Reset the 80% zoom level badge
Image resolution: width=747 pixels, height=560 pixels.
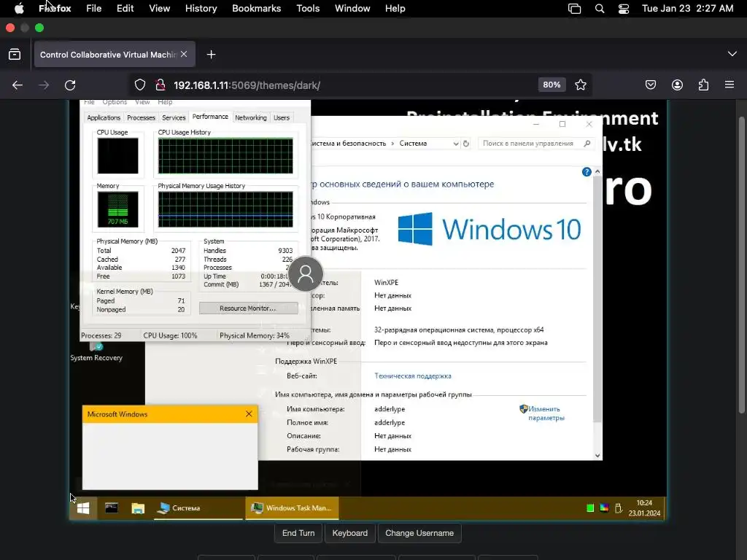click(551, 85)
